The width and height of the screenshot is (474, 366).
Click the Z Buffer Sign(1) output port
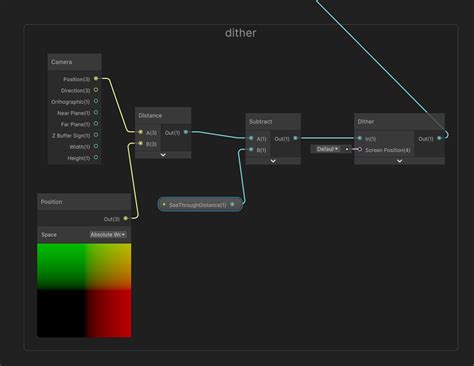coord(96,135)
